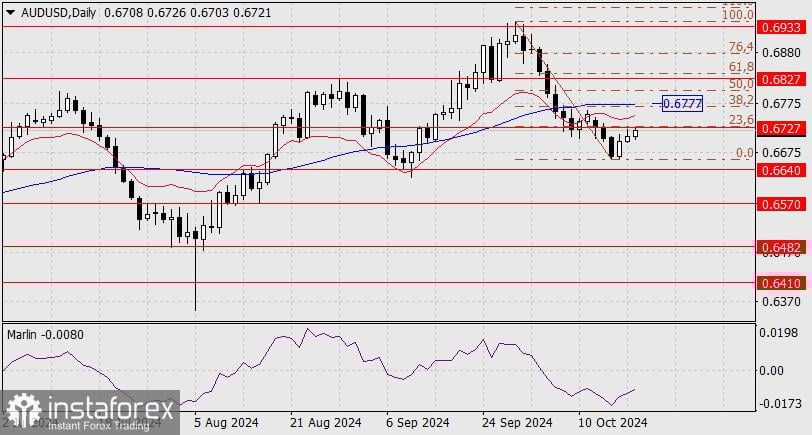
Task: Click the 0.0198 Marlin axis value
Action: point(776,332)
